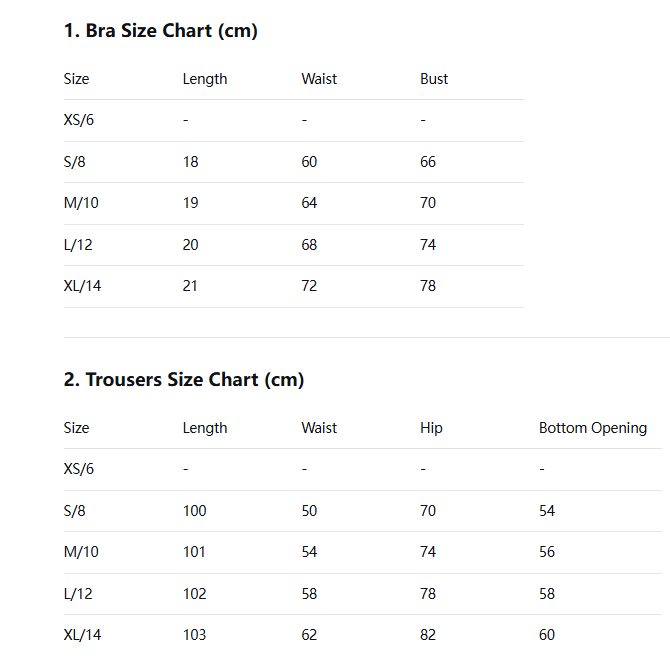Select the Bust column header
The height and width of the screenshot is (656, 670).
click(434, 79)
